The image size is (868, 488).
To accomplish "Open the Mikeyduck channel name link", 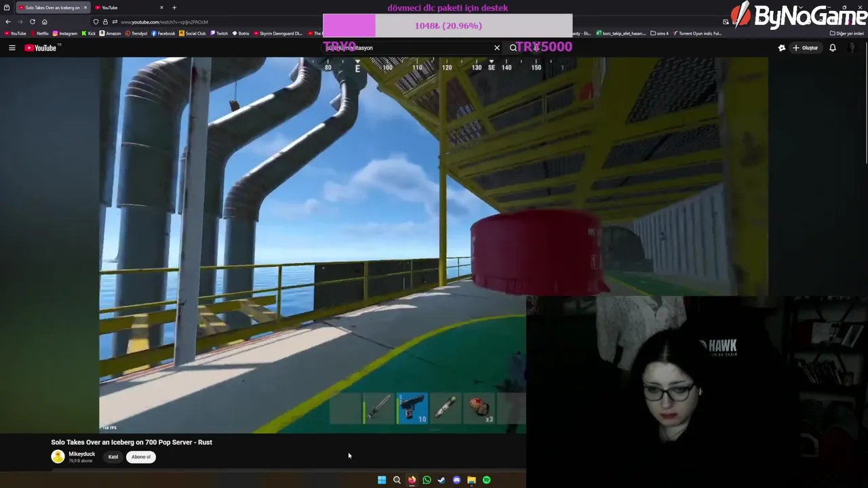I will [81, 454].
